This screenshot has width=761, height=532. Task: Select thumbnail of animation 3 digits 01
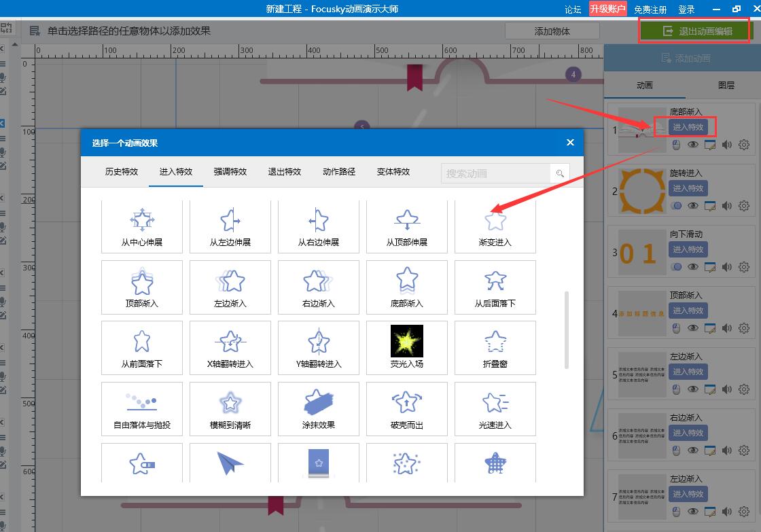pyautogui.click(x=642, y=252)
